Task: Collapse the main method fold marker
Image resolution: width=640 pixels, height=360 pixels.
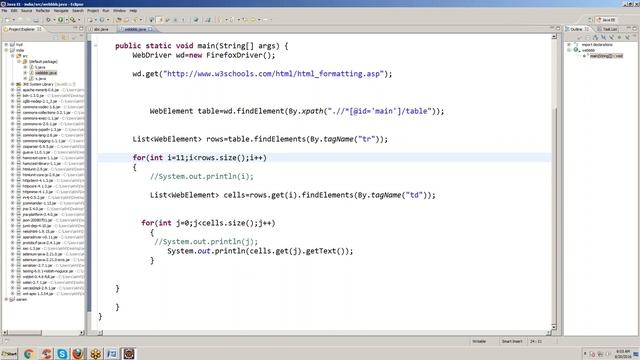Action: (x=96, y=46)
